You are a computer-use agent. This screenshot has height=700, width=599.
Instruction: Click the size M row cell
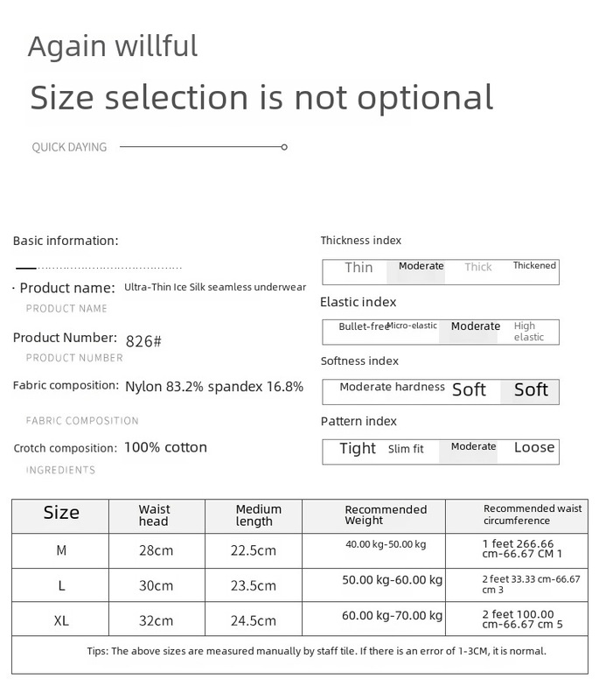click(x=61, y=550)
